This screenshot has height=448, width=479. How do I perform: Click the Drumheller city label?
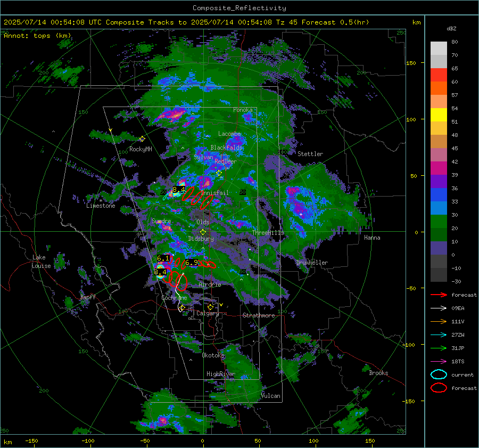click(312, 263)
